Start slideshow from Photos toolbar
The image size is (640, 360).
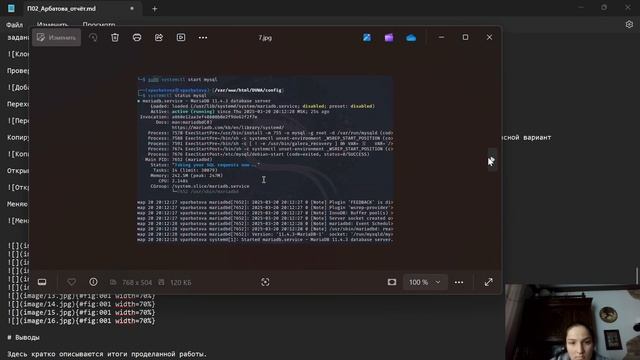click(x=181, y=38)
